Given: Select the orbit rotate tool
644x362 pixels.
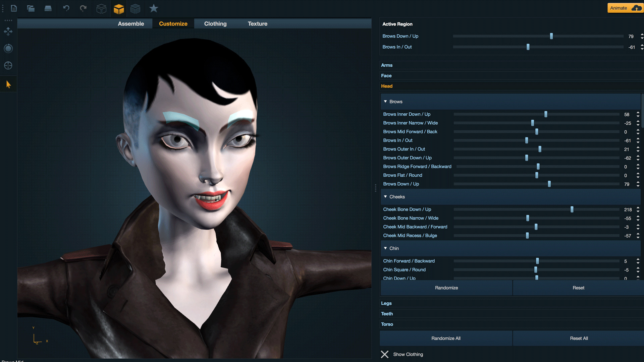Looking at the screenshot, I should click(8, 48).
